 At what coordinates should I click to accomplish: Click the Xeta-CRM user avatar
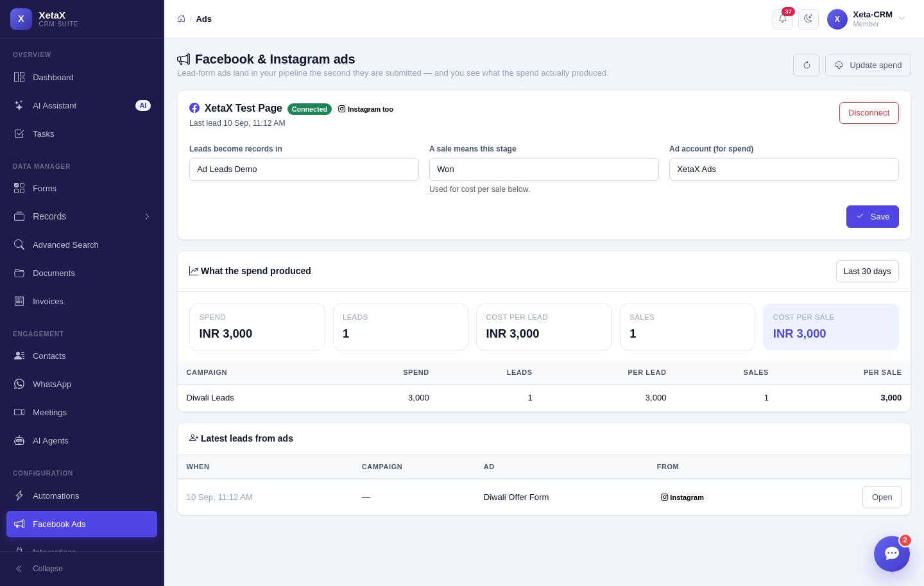(x=837, y=19)
